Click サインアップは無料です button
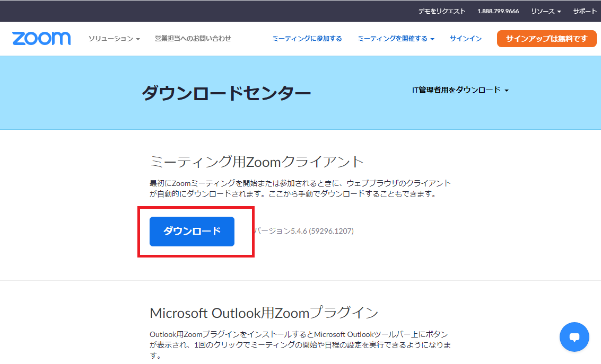601x364 pixels. coord(546,39)
